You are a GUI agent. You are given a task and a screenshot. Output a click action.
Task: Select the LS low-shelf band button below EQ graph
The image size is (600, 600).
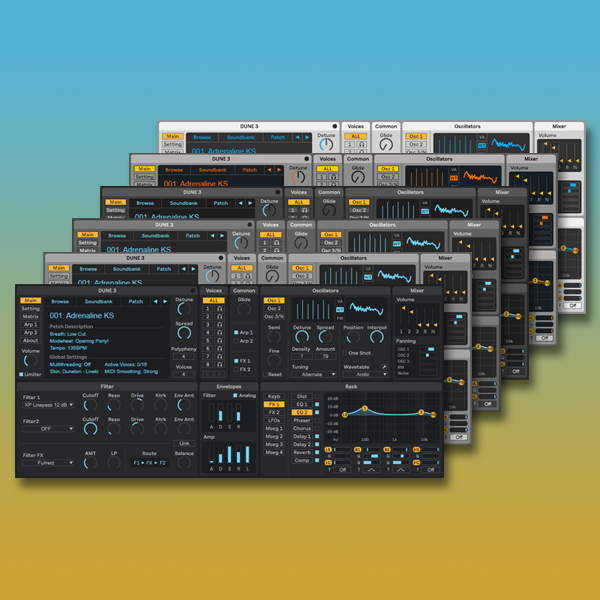(x=328, y=450)
